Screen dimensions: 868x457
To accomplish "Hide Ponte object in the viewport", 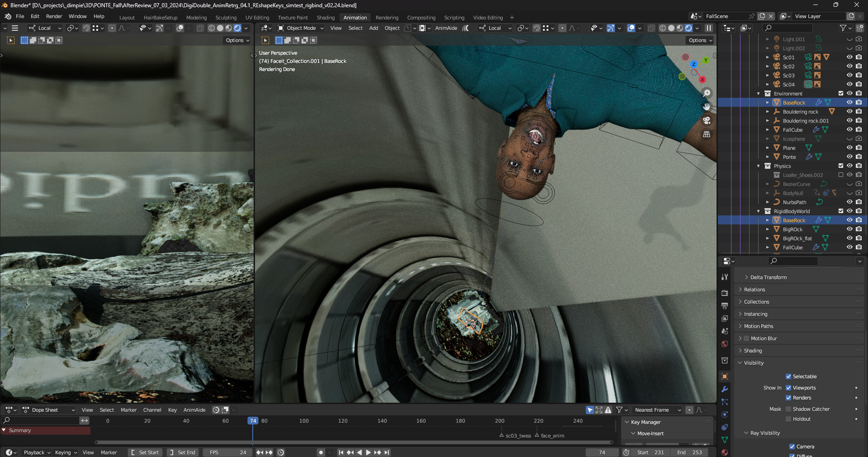I will 849,157.
